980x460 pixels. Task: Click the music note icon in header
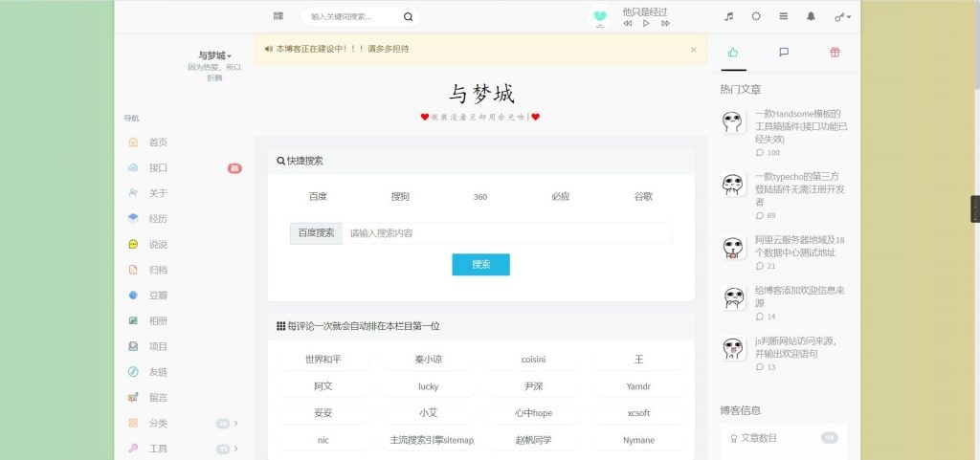click(x=729, y=16)
